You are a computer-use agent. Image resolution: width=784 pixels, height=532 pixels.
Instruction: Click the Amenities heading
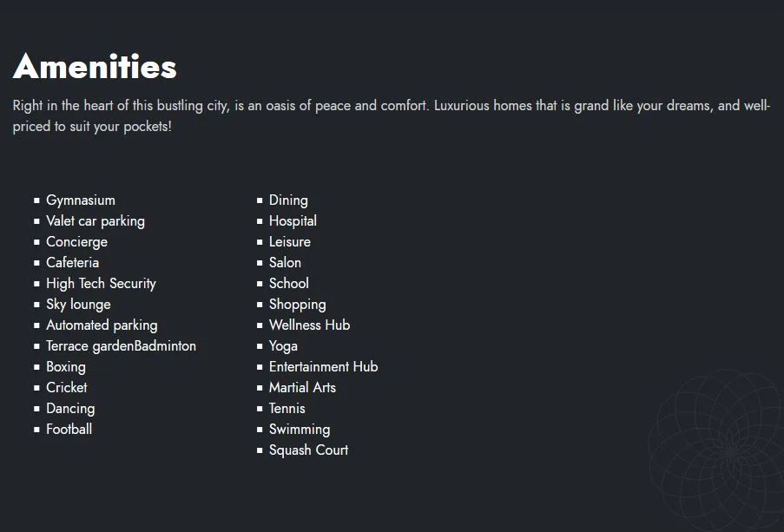95,67
